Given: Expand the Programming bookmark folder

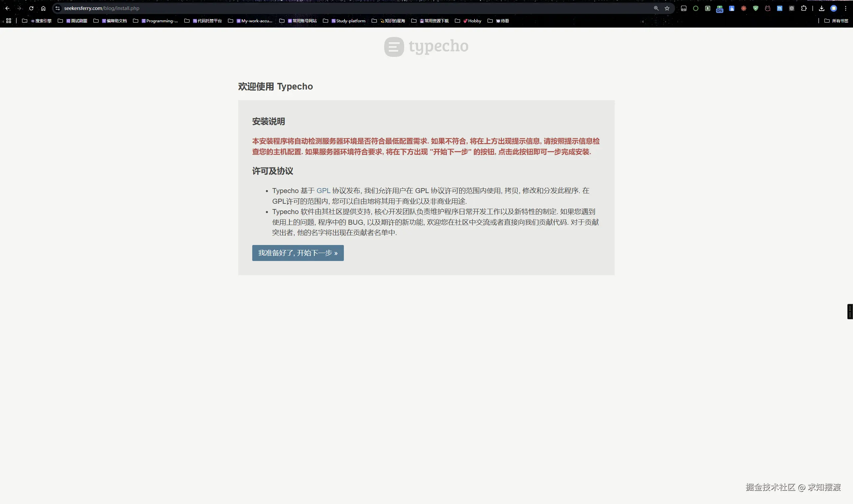Looking at the screenshot, I should [155, 21].
